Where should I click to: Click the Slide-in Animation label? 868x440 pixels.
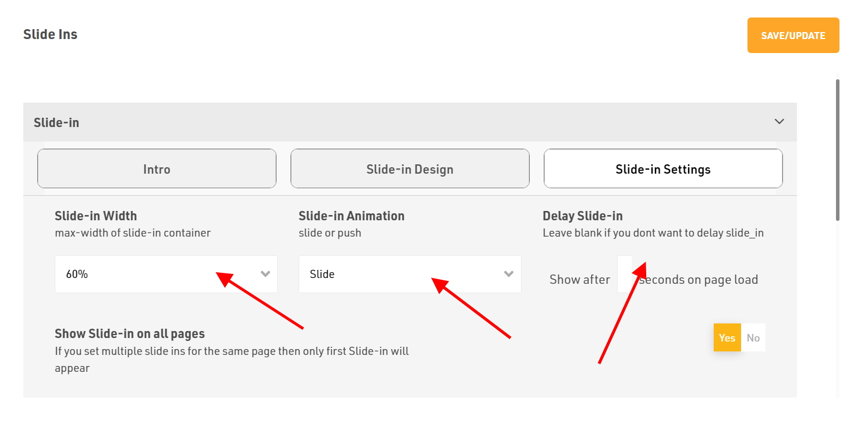pyautogui.click(x=351, y=216)
